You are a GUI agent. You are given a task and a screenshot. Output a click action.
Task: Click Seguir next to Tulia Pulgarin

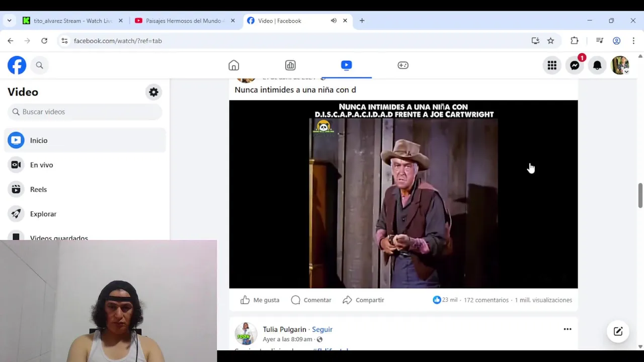click(322, 329)
